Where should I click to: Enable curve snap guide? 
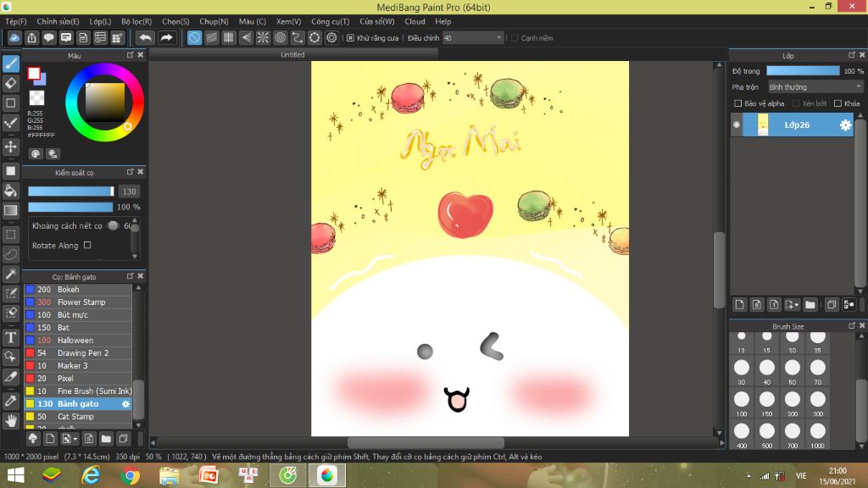tap(298, 37)
